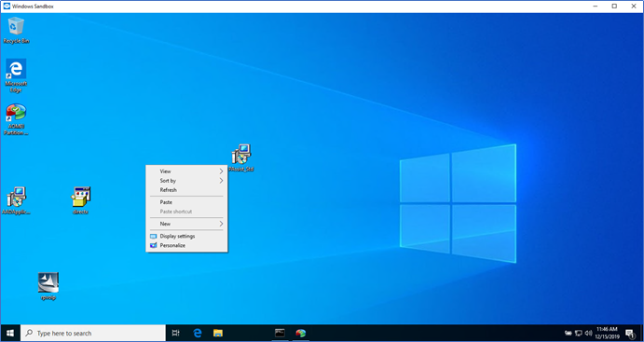Select the directx desktop icon

[x=80, y=200]
